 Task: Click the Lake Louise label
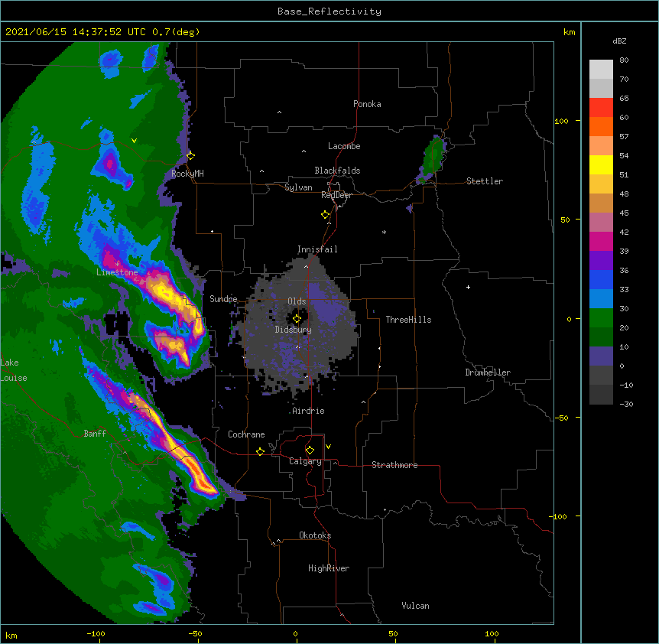14,370
